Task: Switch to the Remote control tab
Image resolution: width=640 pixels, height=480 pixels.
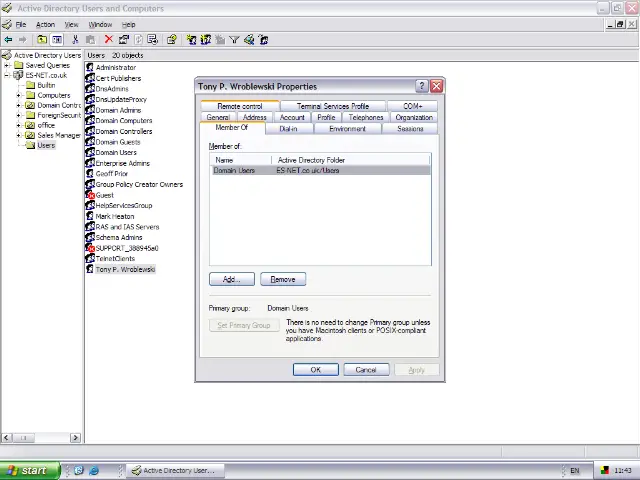Action: point(240,106)
